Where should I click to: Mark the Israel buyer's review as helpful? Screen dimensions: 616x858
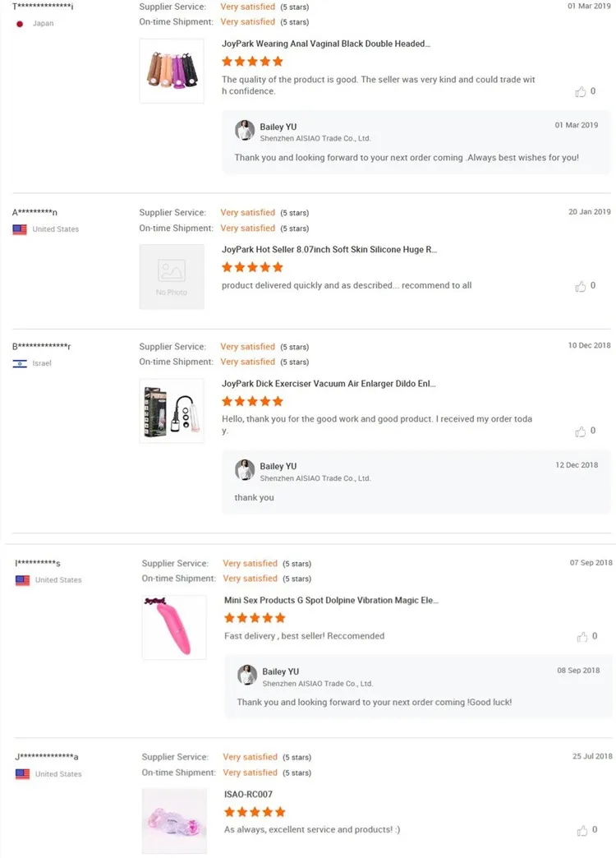[x=581, y=431]
